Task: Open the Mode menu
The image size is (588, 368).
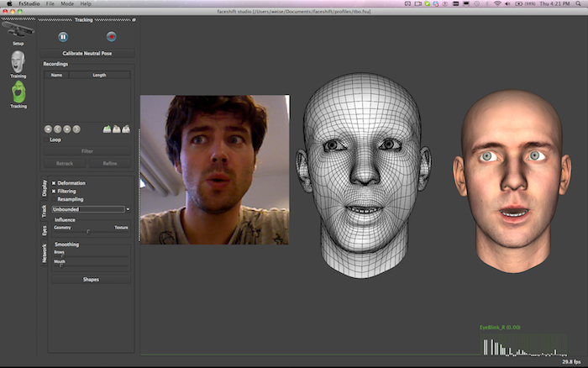Action: coord(67,4)
